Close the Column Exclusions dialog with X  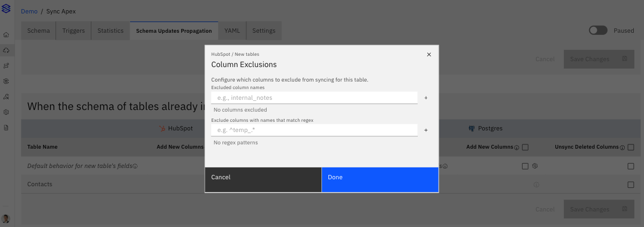point(428,55)
